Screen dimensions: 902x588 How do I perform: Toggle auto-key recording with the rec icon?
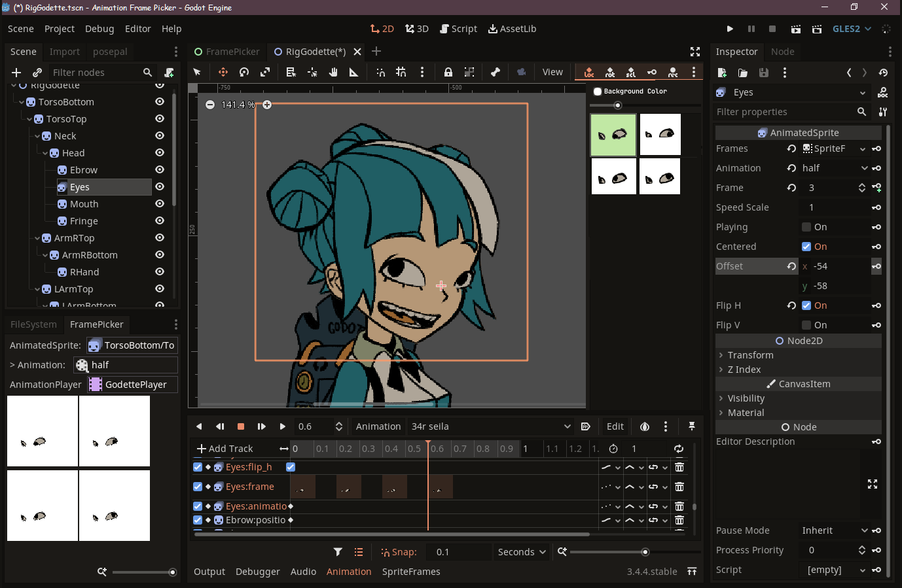click(x=672, y=72)
